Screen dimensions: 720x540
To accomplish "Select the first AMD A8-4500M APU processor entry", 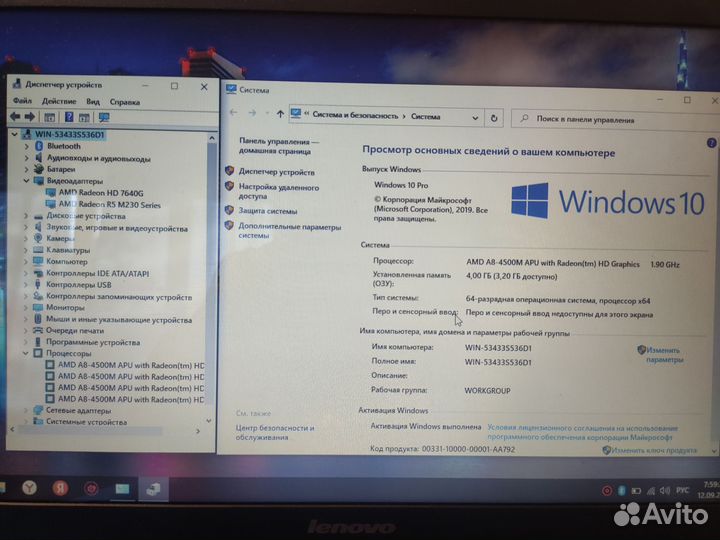I will (x=131, y=366).
